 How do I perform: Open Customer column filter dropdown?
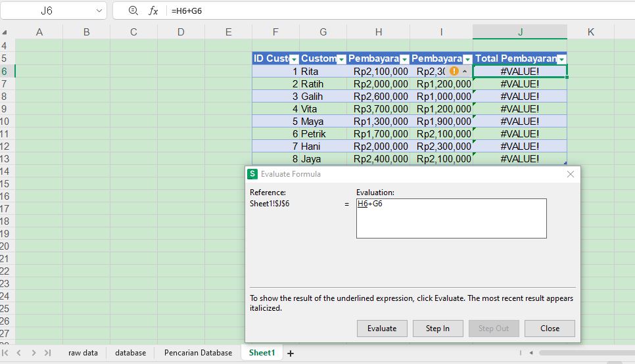(341, 60)
